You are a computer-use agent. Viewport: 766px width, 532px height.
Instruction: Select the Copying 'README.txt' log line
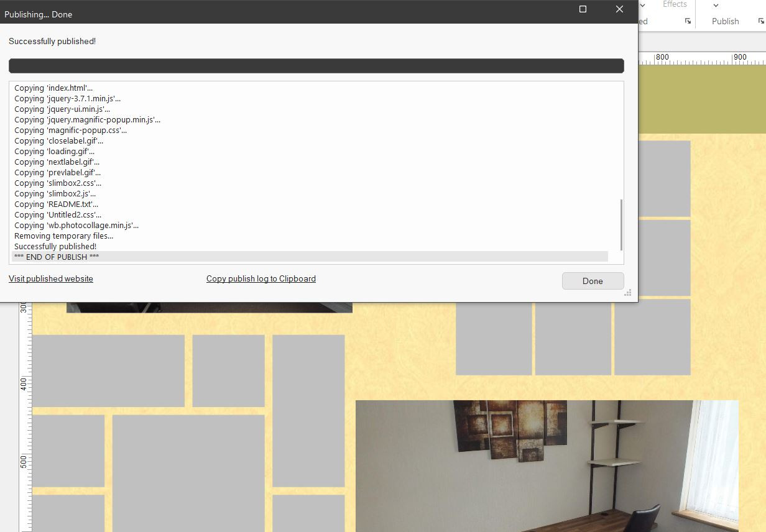pyautogui.click(x=310, y=204)
